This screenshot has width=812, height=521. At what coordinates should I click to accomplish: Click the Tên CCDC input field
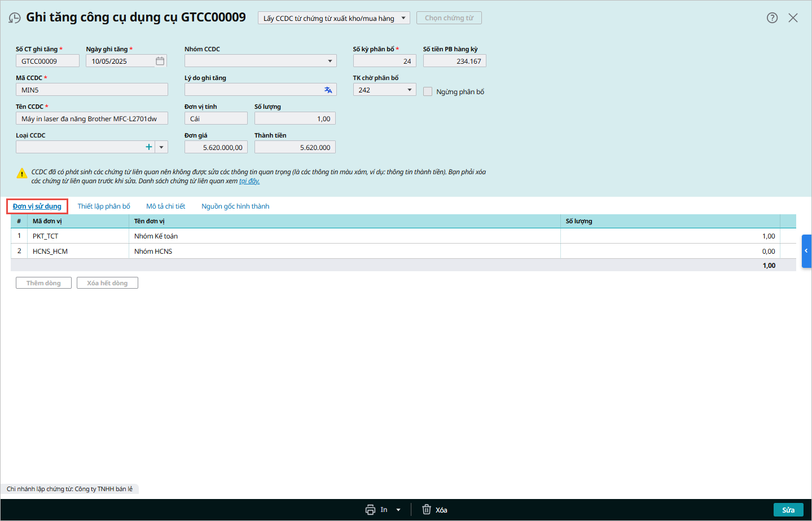[x=92, y=118]
